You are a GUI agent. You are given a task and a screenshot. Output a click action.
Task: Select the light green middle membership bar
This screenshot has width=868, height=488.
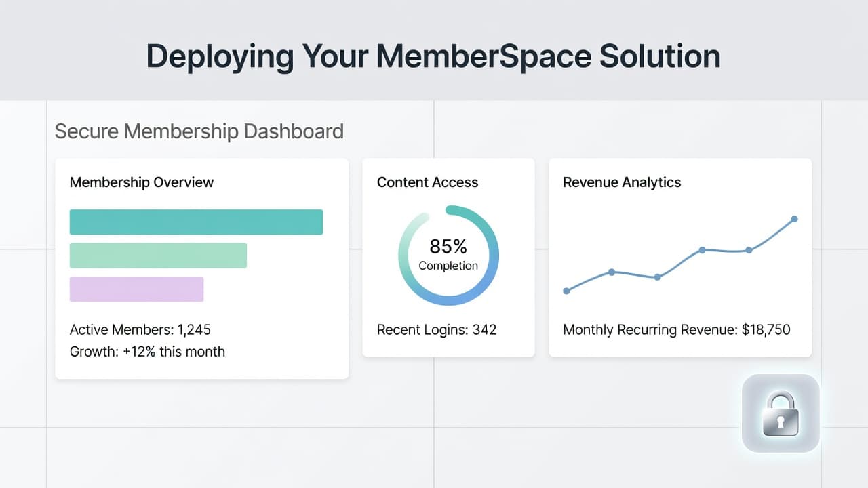(x=158, y=256)
